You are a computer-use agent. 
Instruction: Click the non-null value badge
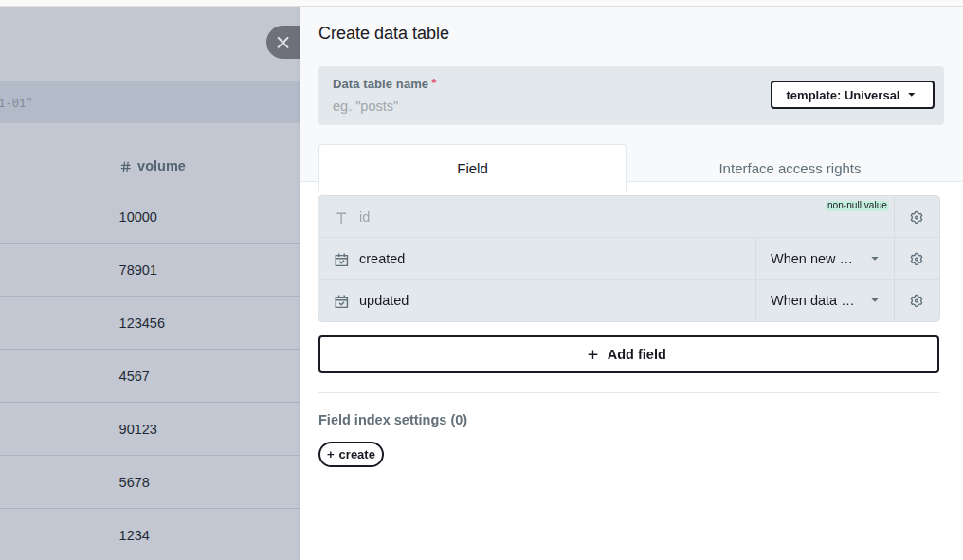[857, 205]
